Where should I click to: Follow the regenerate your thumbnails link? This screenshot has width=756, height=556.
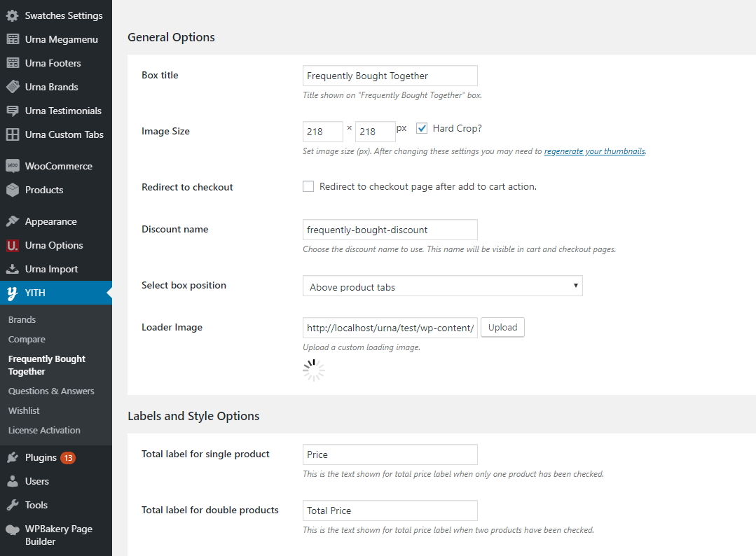pos(594,151)
